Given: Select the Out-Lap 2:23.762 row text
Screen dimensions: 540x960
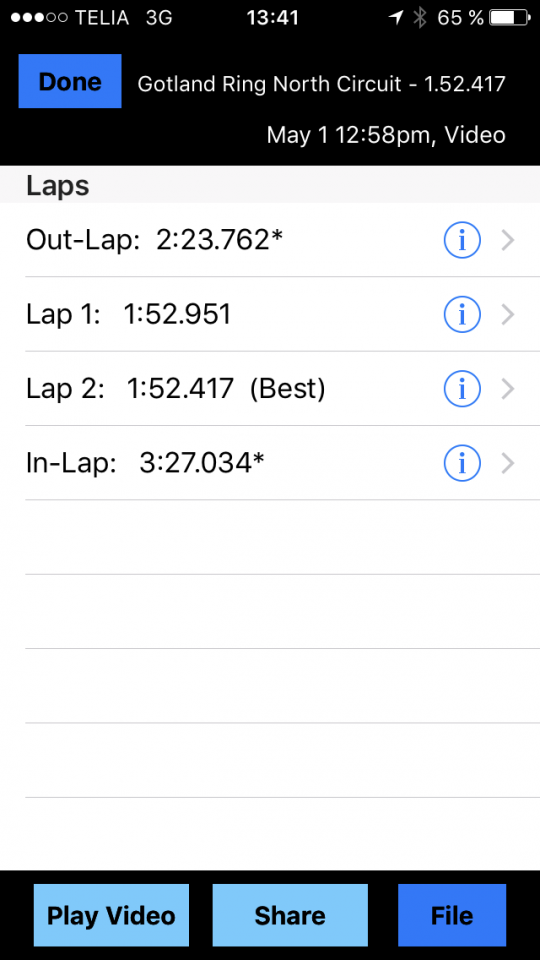Looking at the screenshot, I should (x=154, y=240).
